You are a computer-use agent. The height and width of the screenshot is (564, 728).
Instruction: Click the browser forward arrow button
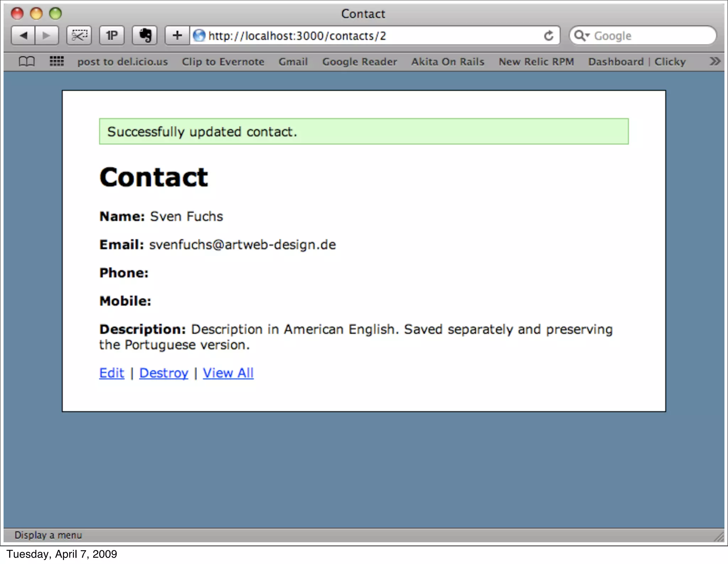(47, 36)
